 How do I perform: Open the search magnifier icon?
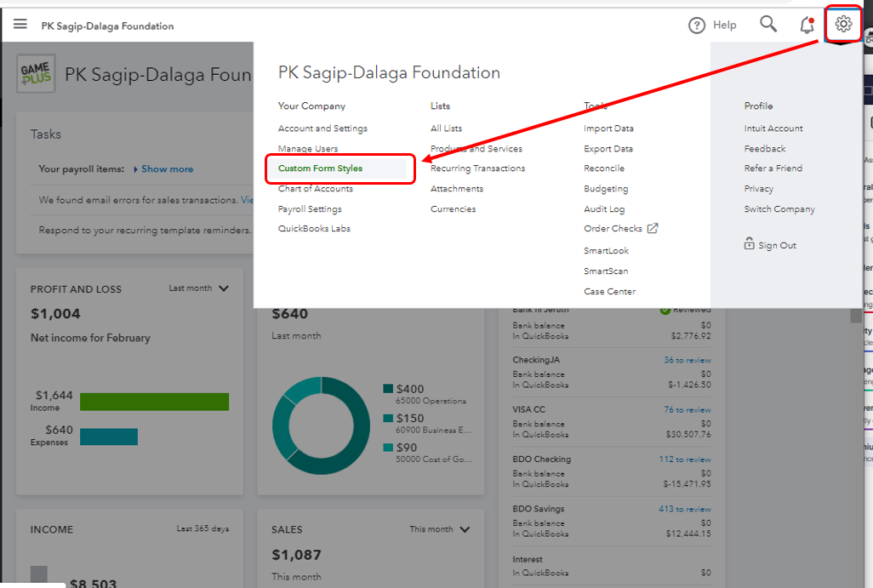768,24
